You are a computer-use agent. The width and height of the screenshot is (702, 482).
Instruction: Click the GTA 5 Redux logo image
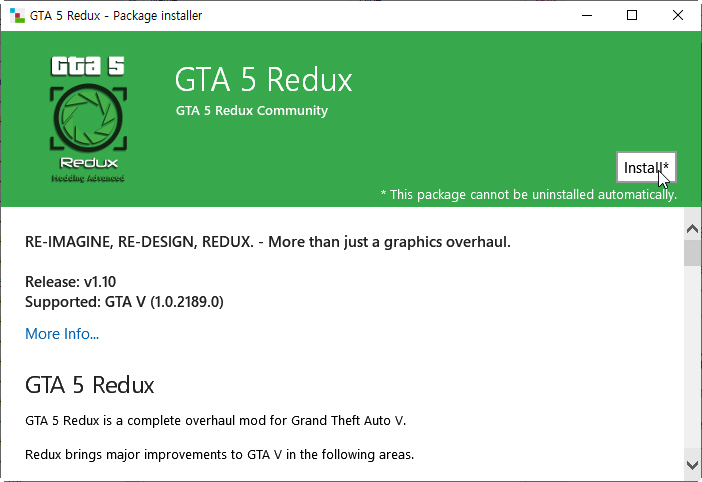coord(88,119)
